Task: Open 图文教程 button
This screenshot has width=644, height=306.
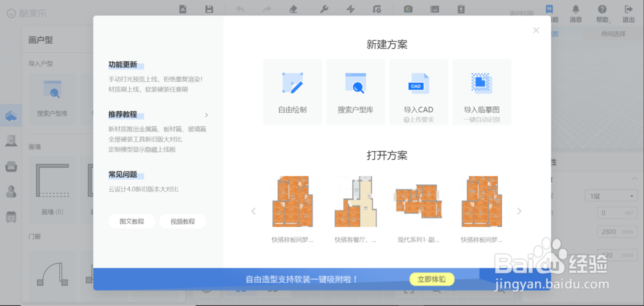Action: pos(132,222)
